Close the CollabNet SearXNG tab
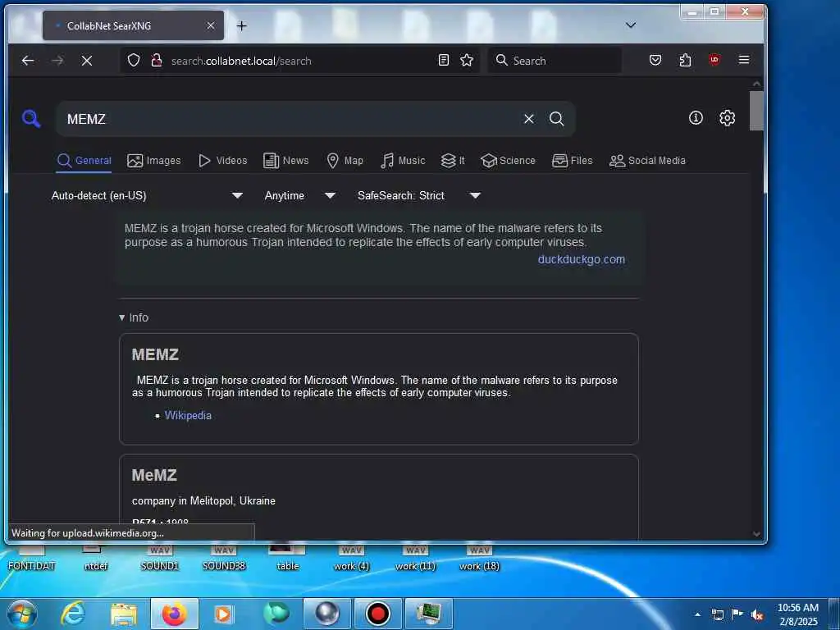 coord(211,25)
